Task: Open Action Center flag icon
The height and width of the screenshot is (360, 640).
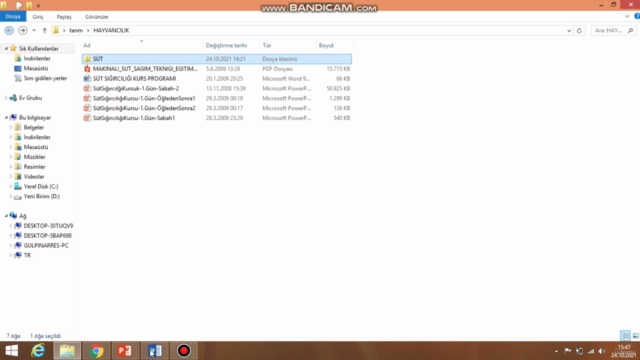Action: click(x=568, y=351)
